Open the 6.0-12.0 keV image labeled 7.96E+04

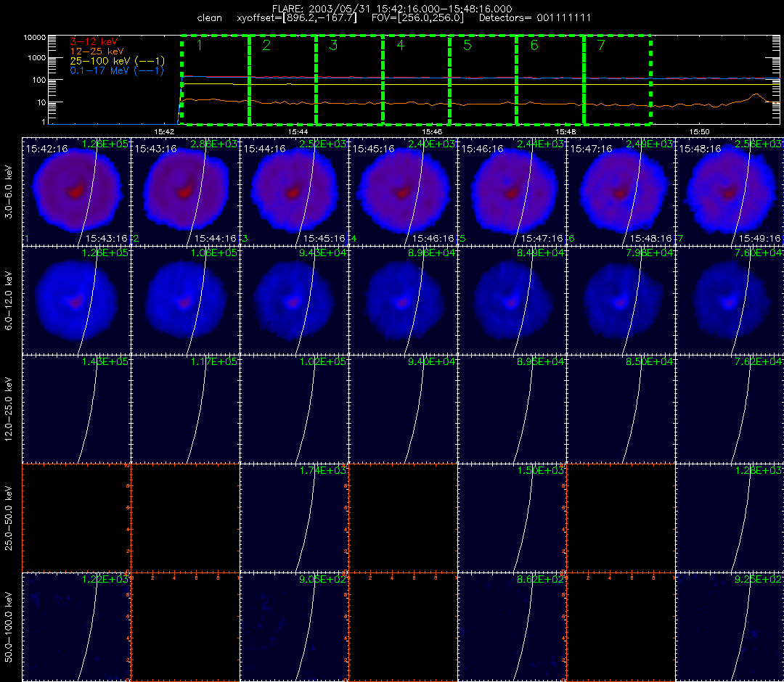[621, 301]
